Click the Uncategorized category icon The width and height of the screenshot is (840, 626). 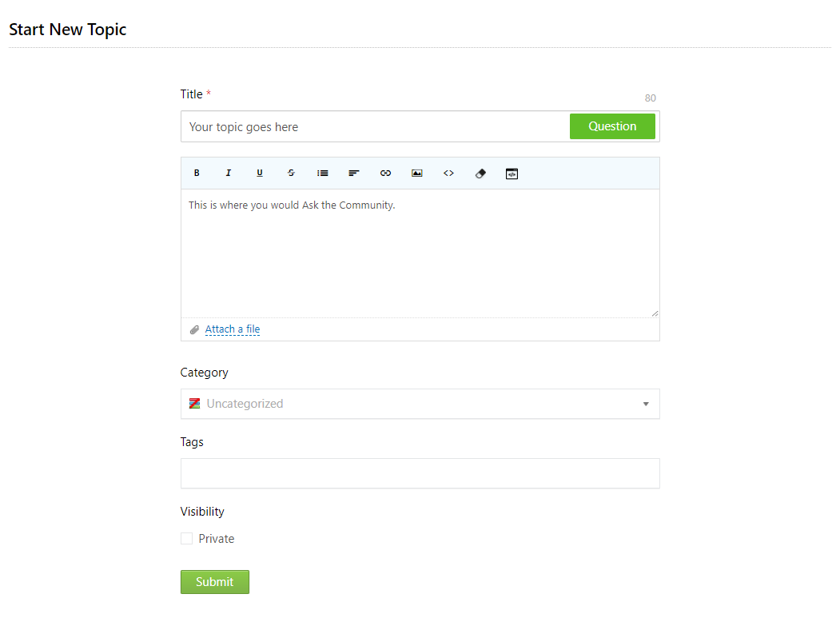(x=194, y=404)
